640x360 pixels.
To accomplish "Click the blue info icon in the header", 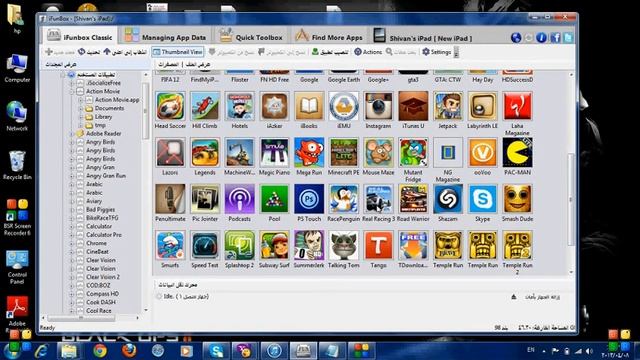I will pyautogui.click(x=541, y=38).
